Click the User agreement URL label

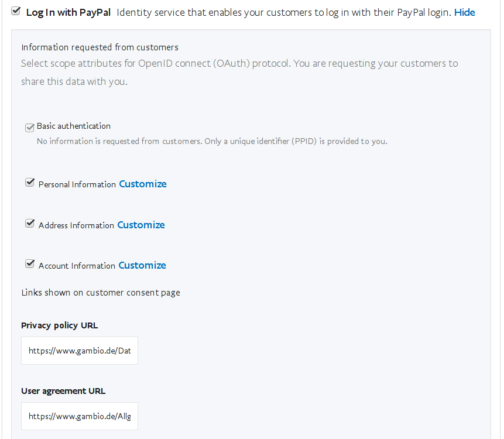(63, 391)
